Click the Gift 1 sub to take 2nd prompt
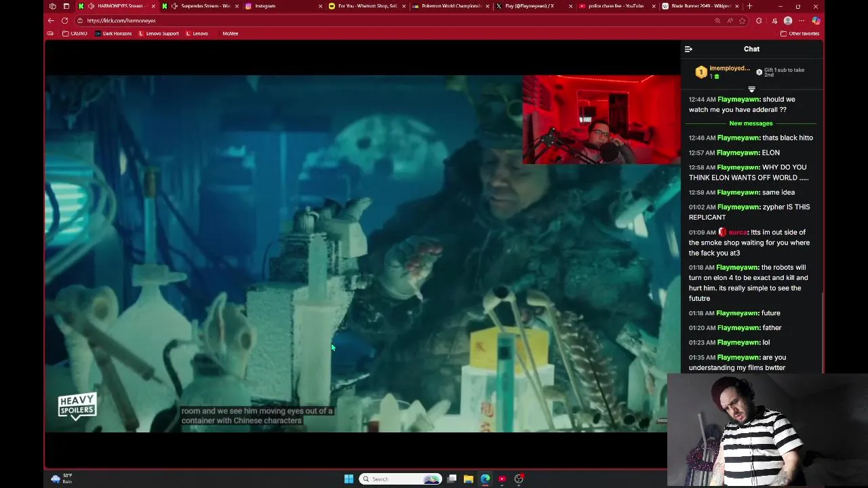Screen dimensions: 868x488 tap(781, 72)
